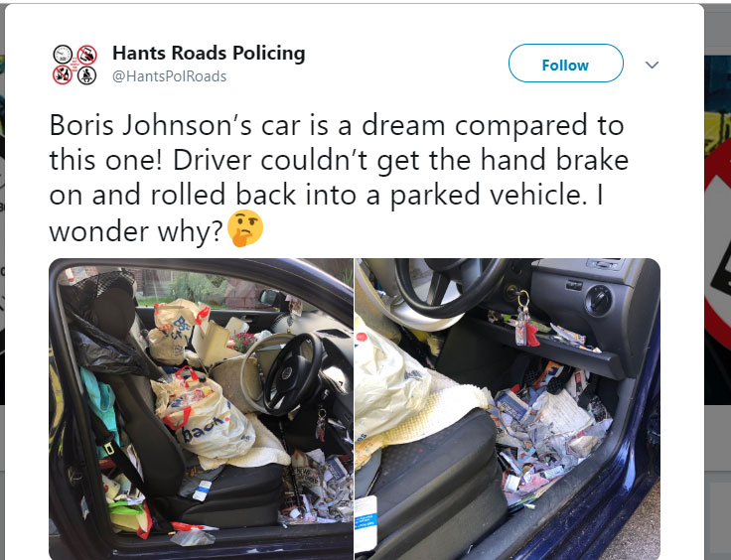Open the right photo of the passenger footwell
Image resolution: width=731 pixels, height=560 pixels.
pyautogui.click(x=508, y=409)
